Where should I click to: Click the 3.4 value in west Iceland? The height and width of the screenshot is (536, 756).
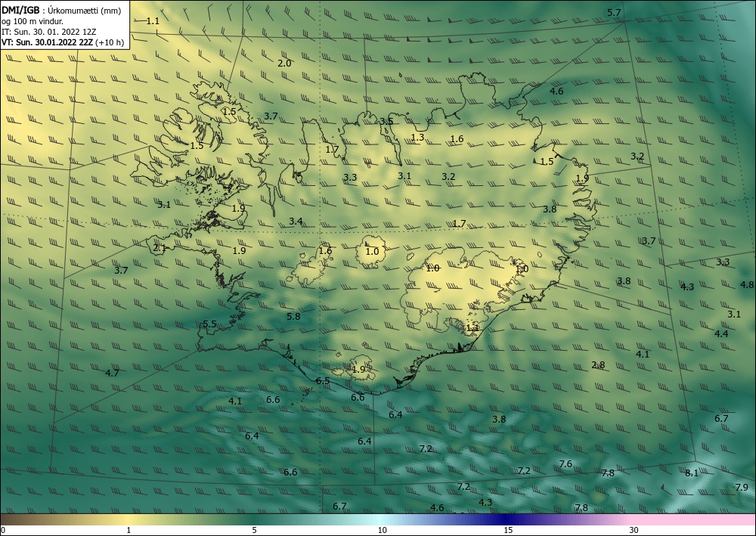[296, 222]
